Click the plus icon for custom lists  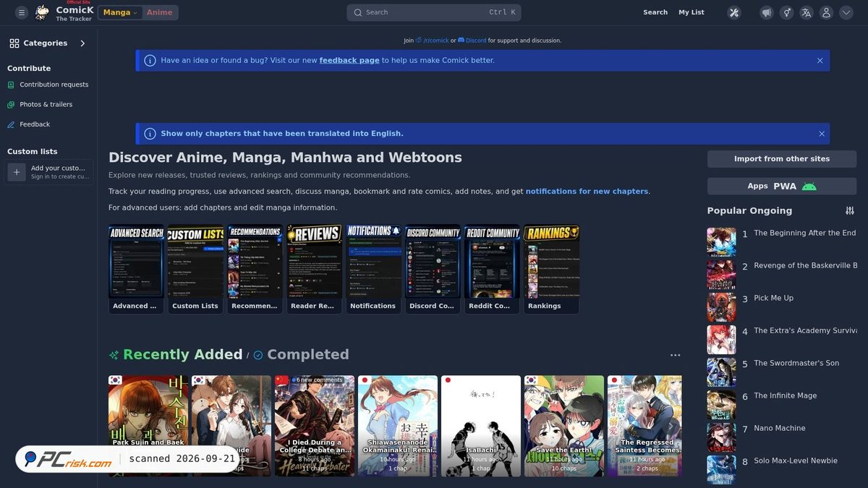click(x=17, y=172)
